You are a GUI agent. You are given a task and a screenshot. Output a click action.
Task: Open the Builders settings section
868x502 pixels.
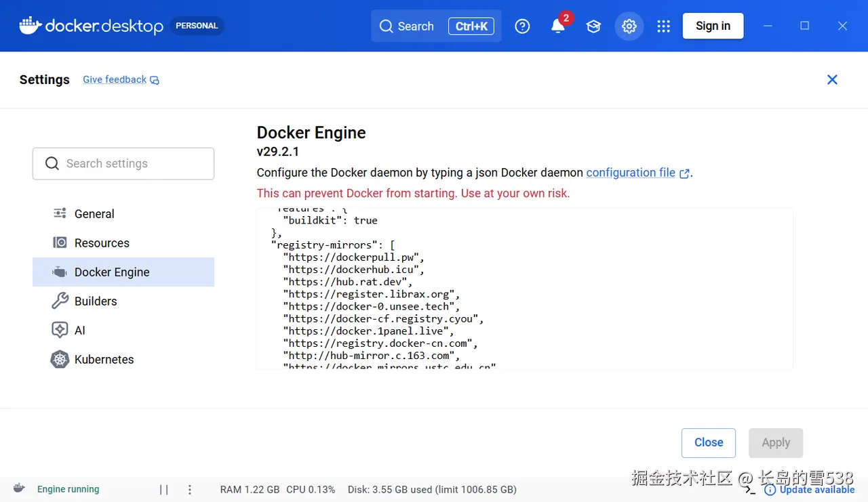pos(123,301)
